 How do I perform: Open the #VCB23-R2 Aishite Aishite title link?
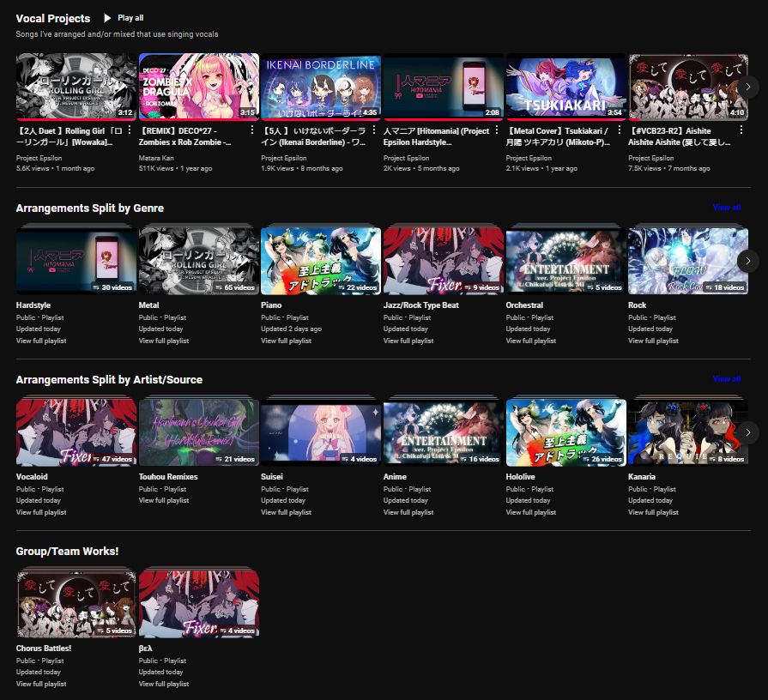(680, 136)
